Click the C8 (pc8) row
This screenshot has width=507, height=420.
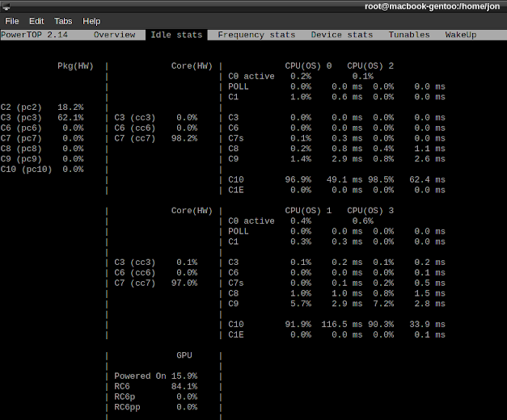tap(42, 149)
